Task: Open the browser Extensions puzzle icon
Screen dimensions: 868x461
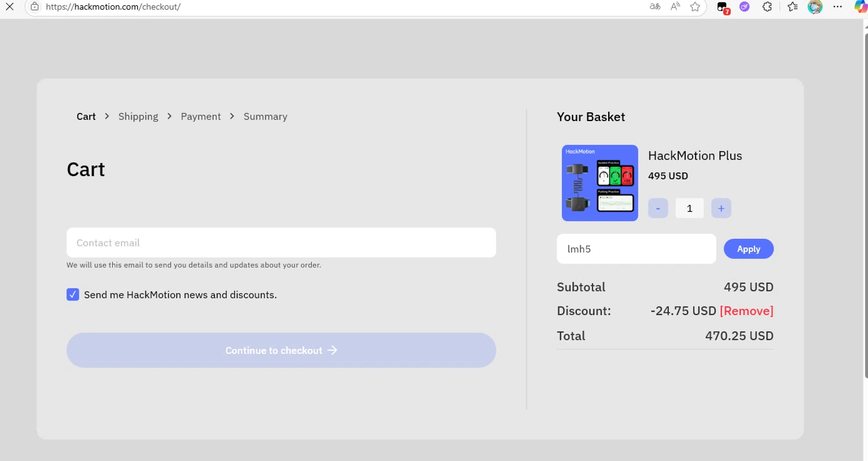Action: [767, 7]
